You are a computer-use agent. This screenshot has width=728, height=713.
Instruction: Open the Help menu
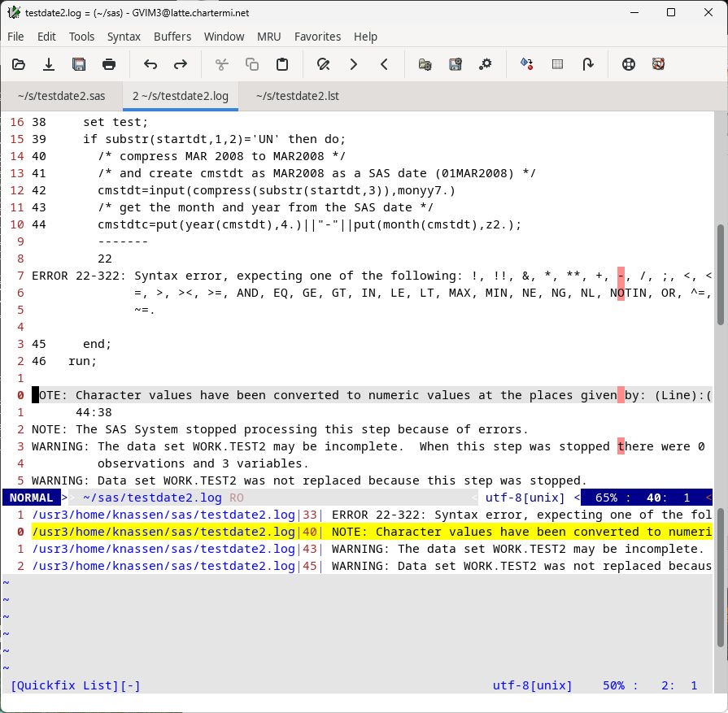point(365,37)
